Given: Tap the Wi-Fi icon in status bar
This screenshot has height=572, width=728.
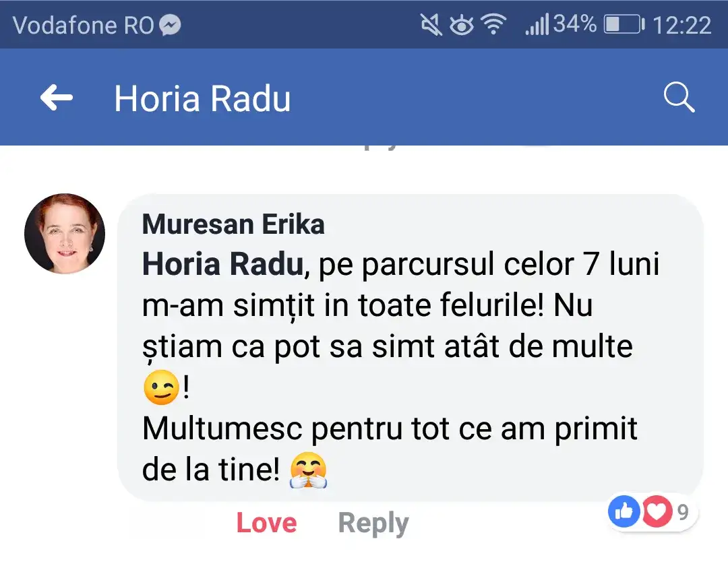Looking at the screenshot, I should (494, 26).
